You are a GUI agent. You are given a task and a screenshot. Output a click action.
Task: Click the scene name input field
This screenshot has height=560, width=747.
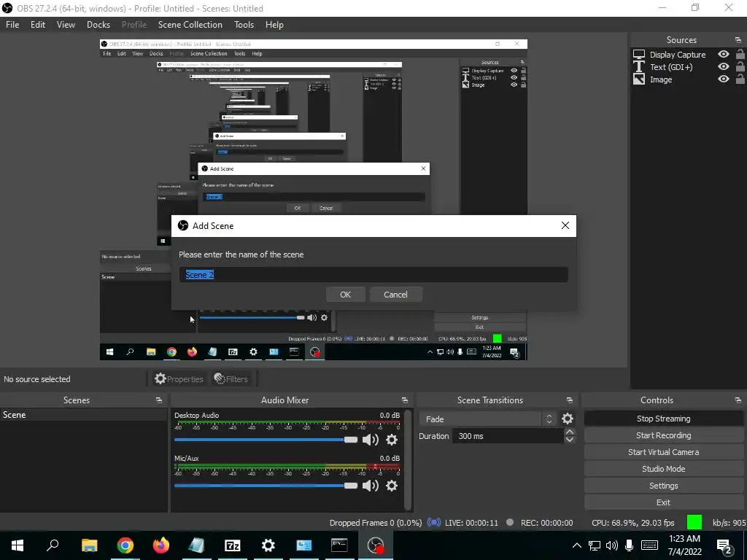(373, 275)
